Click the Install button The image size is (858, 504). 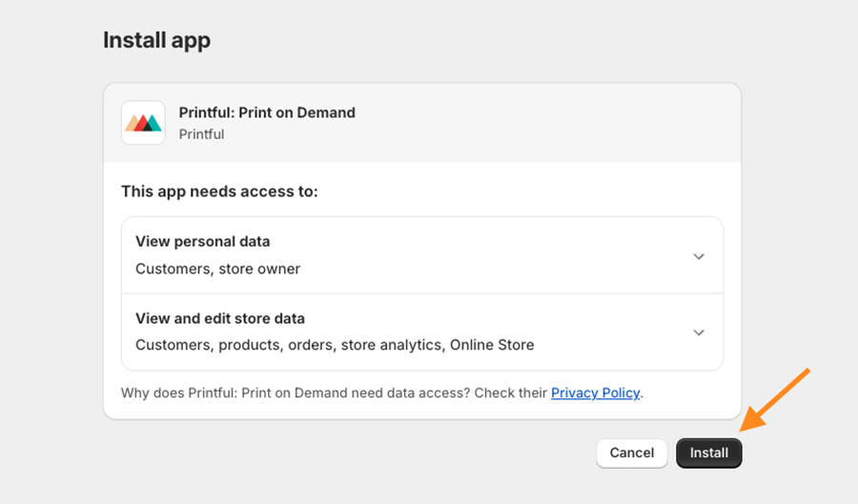pos(708,454)
